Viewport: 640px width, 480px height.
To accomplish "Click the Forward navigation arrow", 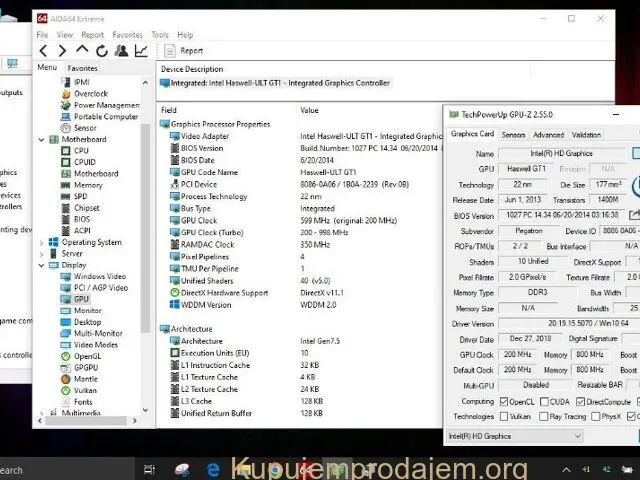I will tap(61, 50).
